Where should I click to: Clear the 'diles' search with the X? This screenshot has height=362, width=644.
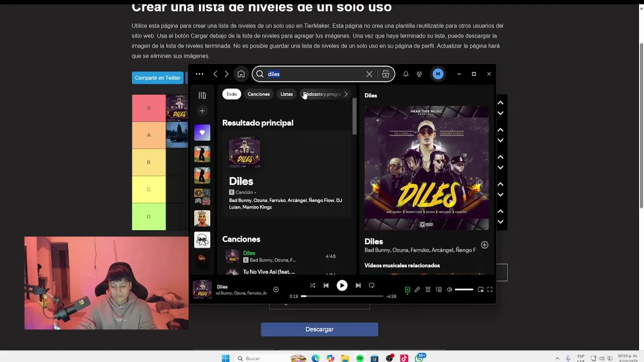369,74
